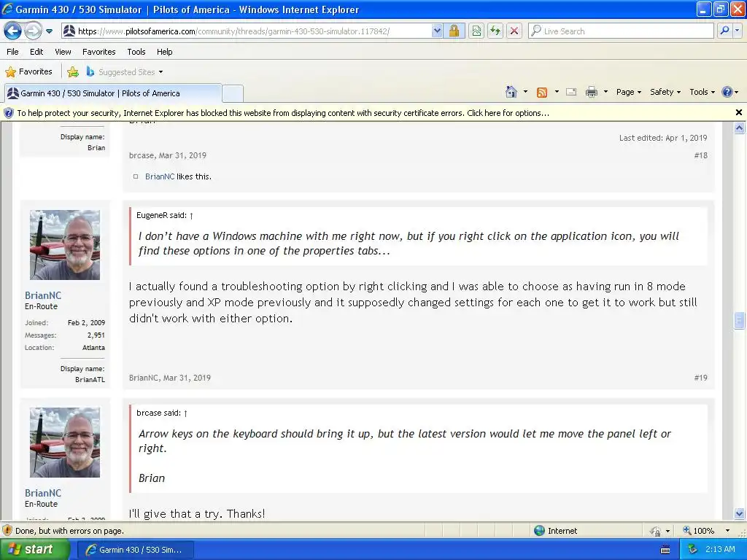
Task: Expand the Print options dropdown arrow
Action: [x=605, y=92]
